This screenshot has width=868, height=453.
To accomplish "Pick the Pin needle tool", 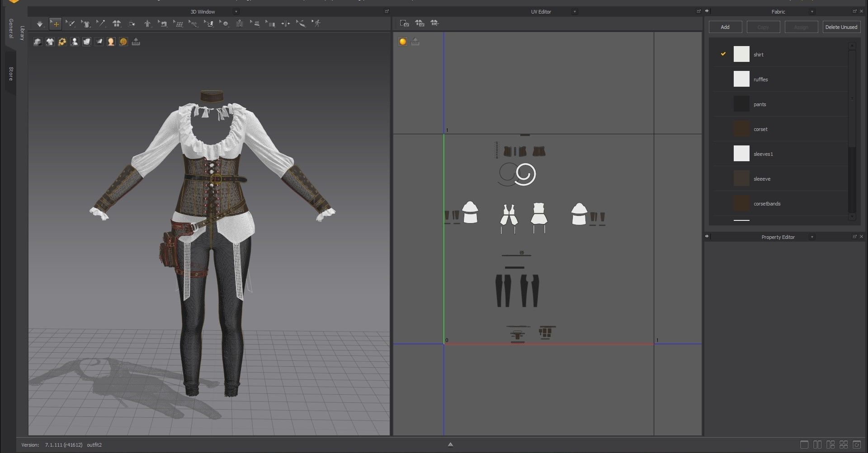I will 100,23.
